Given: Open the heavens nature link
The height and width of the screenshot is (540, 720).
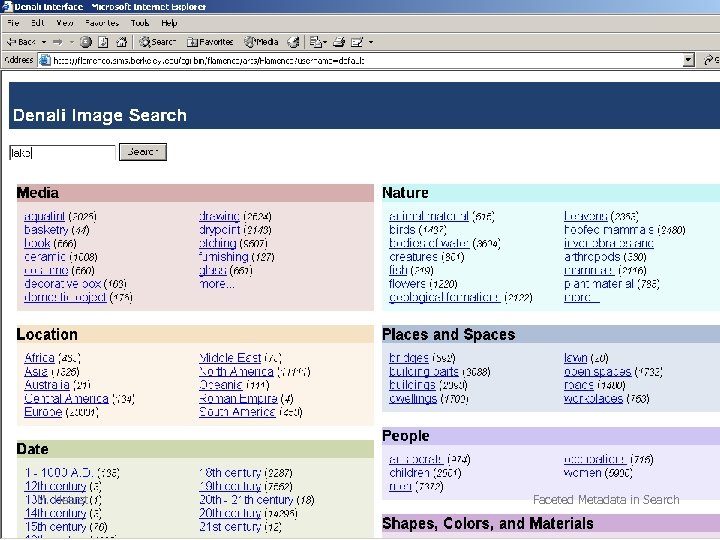Looking at the screenshot, I should pyautogui.click(x=585, y=216).
